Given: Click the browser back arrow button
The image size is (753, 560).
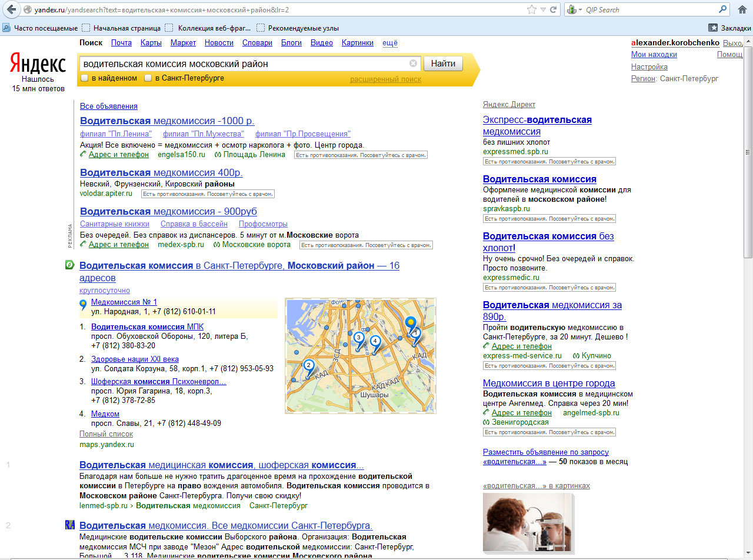Looking at the screenshot, I should [x=11, y=9].
